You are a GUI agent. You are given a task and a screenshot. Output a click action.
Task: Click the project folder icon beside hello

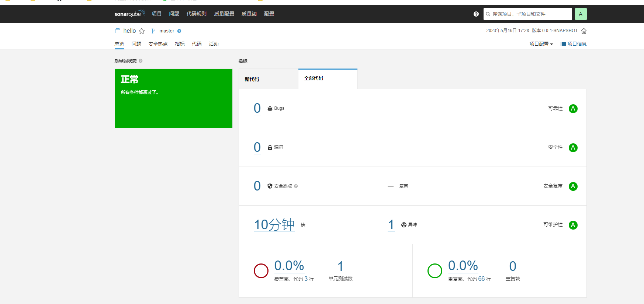point(118,31)
